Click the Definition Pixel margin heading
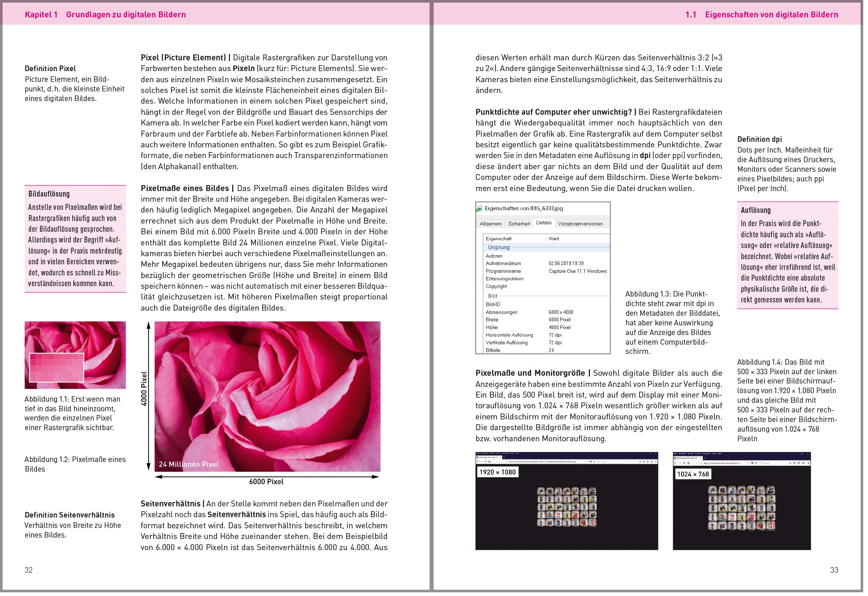 [50, 69]
